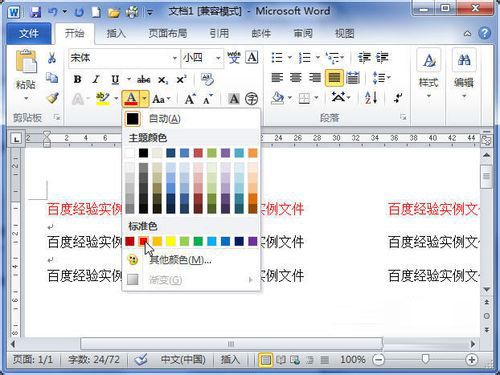Sort text with the A-Z icon
Viewport: 500px width, 375px height.
(x=371, y=98)
